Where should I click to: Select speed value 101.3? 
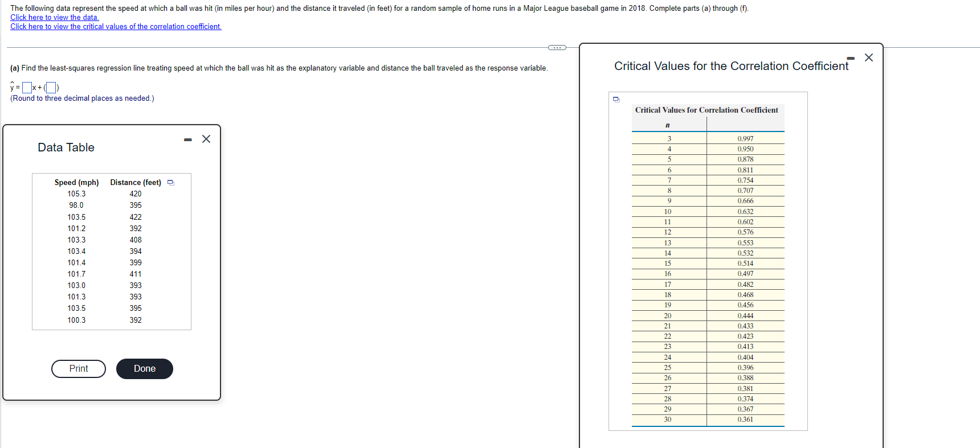coord(76,297)
